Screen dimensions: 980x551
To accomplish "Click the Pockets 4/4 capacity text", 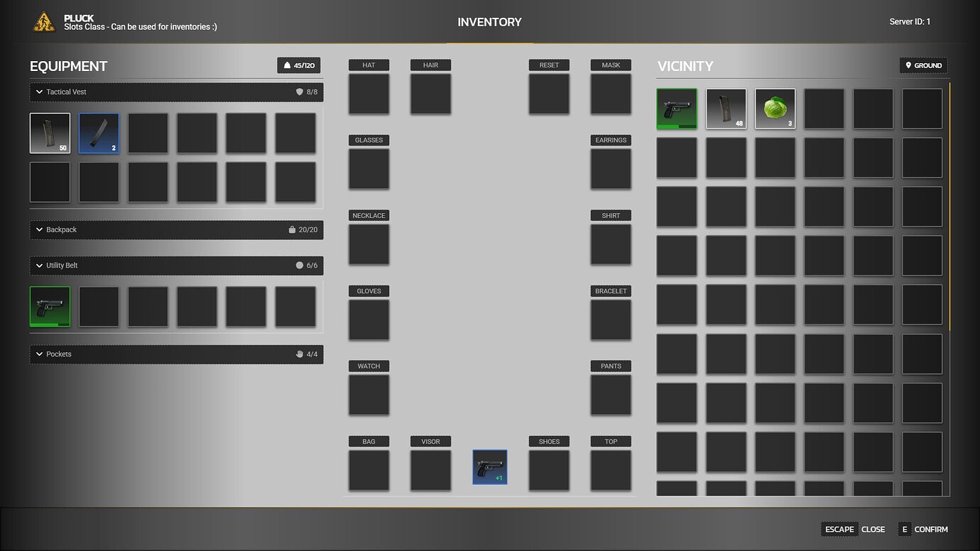I will 312,354.
